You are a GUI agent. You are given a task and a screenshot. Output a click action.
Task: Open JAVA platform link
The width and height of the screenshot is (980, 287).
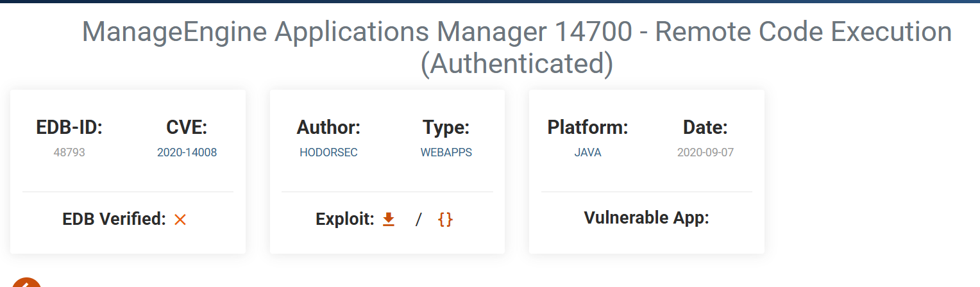point(587,152)
